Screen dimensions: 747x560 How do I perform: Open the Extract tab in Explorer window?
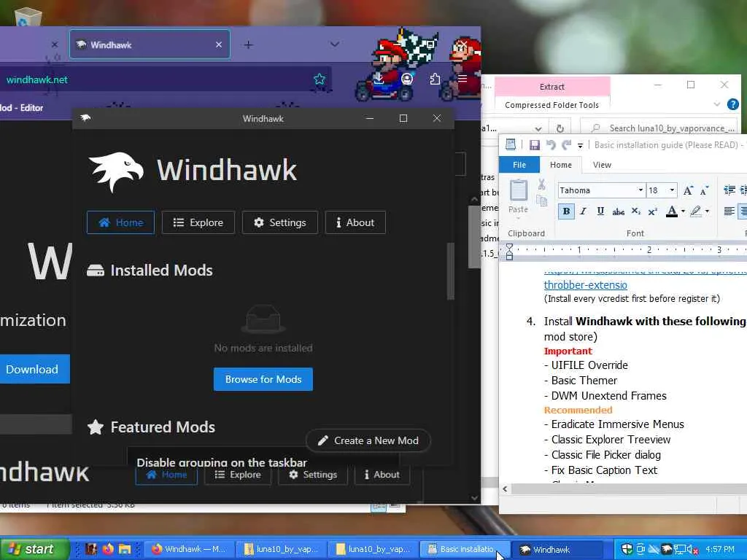[552, 87]
